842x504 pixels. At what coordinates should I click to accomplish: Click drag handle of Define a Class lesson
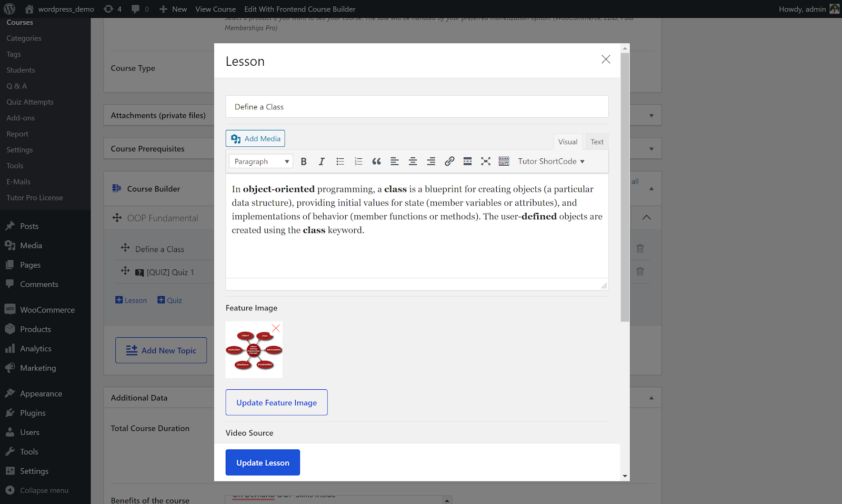click(x=125, y=248)
